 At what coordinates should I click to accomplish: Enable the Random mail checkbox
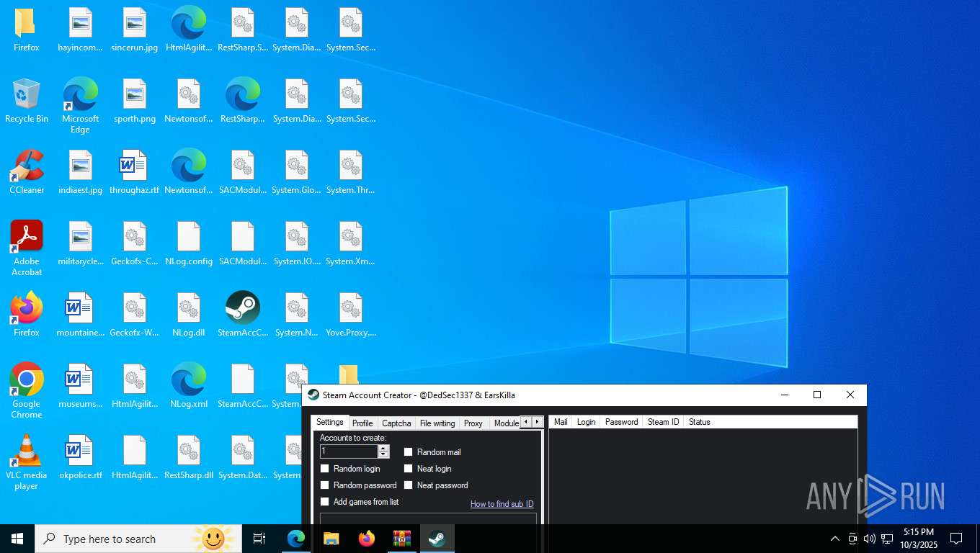(x=408, y=452)
